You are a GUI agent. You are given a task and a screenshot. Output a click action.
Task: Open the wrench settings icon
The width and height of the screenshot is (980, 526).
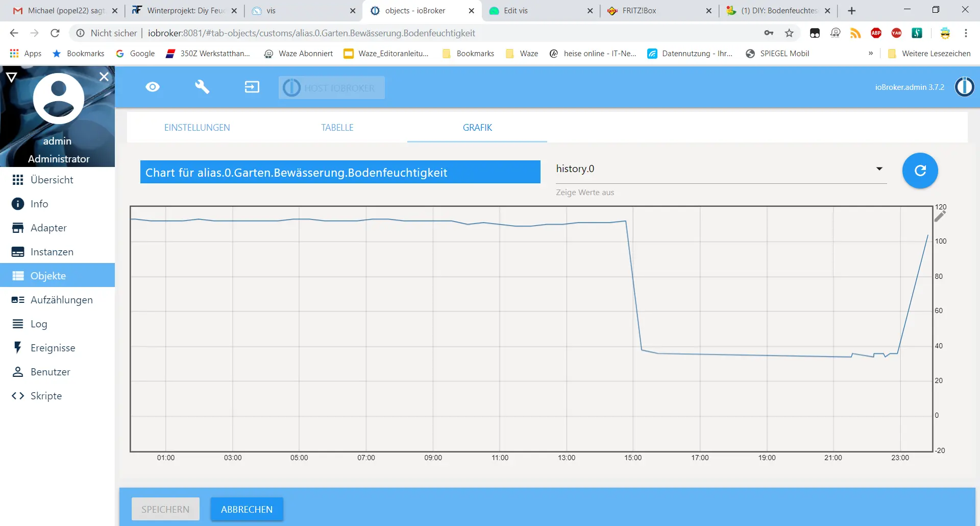click(202, 87)
